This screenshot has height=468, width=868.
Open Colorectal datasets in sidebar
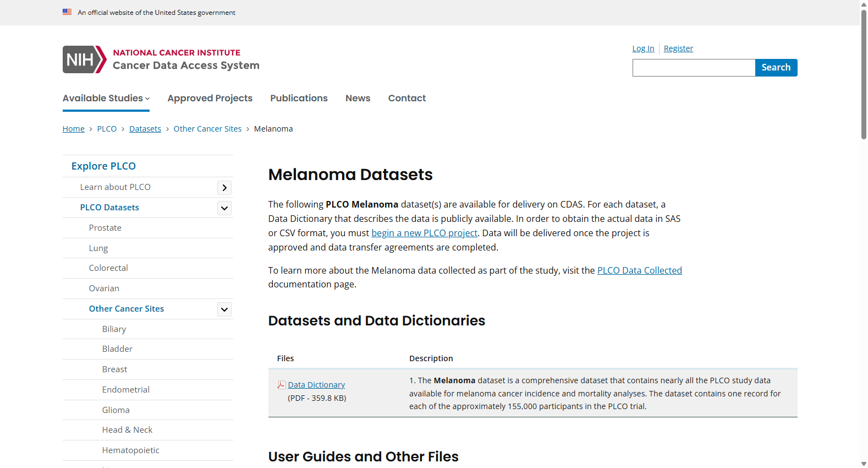click(x=108, y=268)
